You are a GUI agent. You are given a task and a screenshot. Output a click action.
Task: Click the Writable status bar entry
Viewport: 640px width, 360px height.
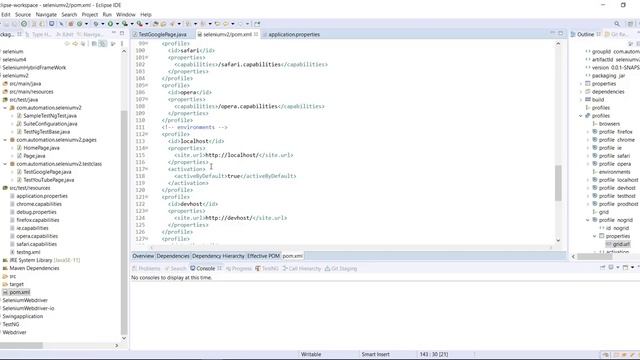point(311,354)
